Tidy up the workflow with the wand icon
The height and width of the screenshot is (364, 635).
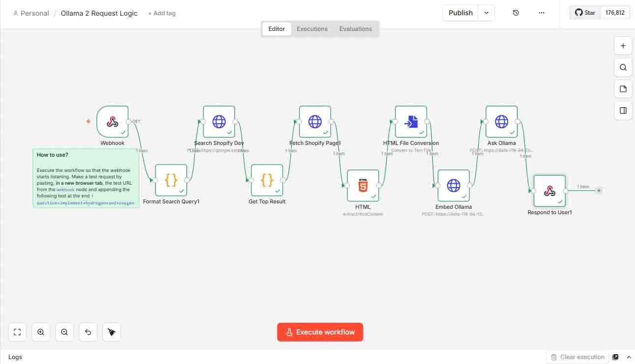111,332
